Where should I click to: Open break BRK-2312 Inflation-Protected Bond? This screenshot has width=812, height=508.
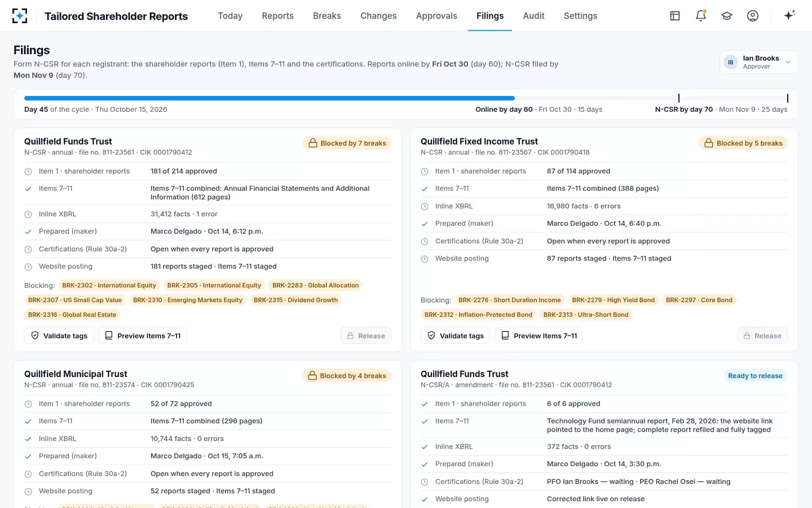tap(478, 315)
